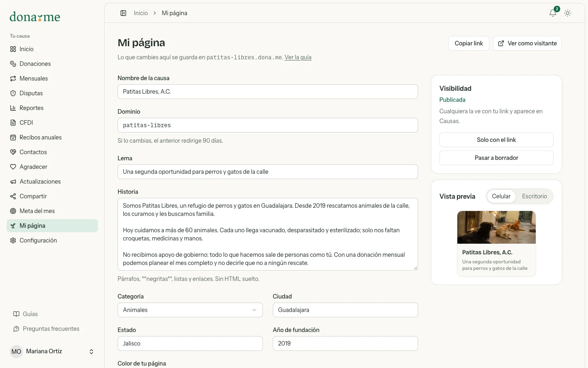588x368 pixels.
Task: Click the CFDI document icon
Action: [x=13, y=123]
